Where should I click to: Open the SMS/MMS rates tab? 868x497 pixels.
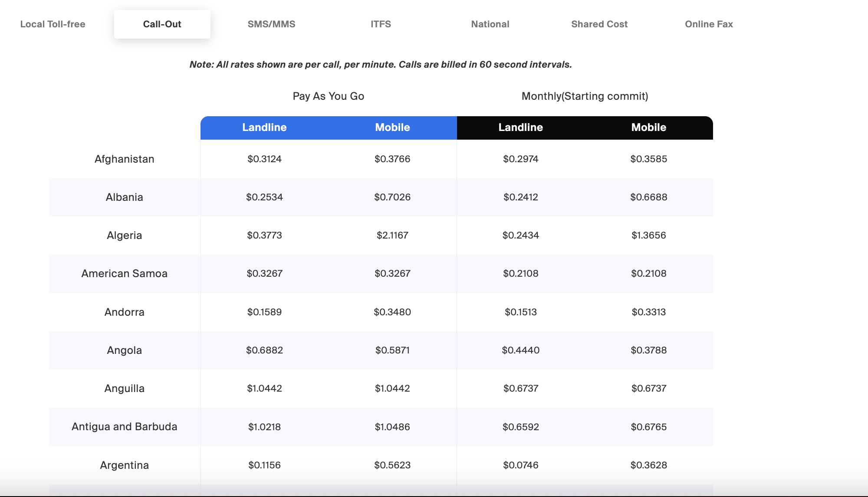point(272,24)
